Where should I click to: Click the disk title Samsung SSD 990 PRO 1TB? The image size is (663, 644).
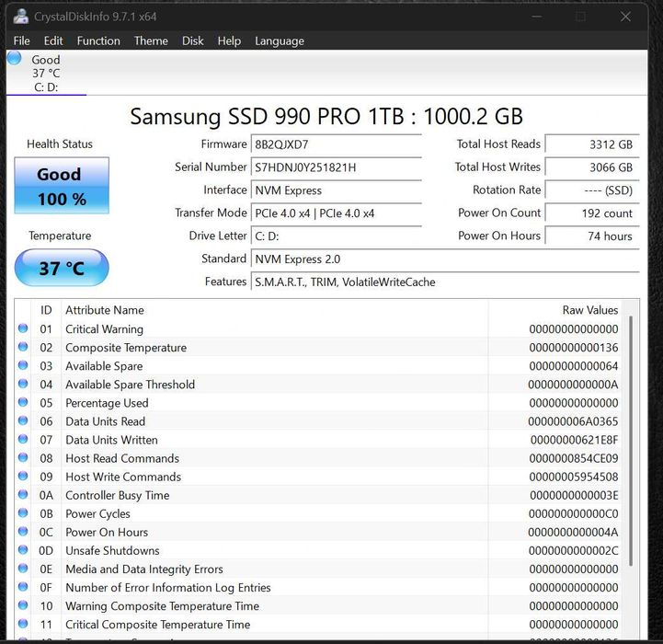[326, 116]
